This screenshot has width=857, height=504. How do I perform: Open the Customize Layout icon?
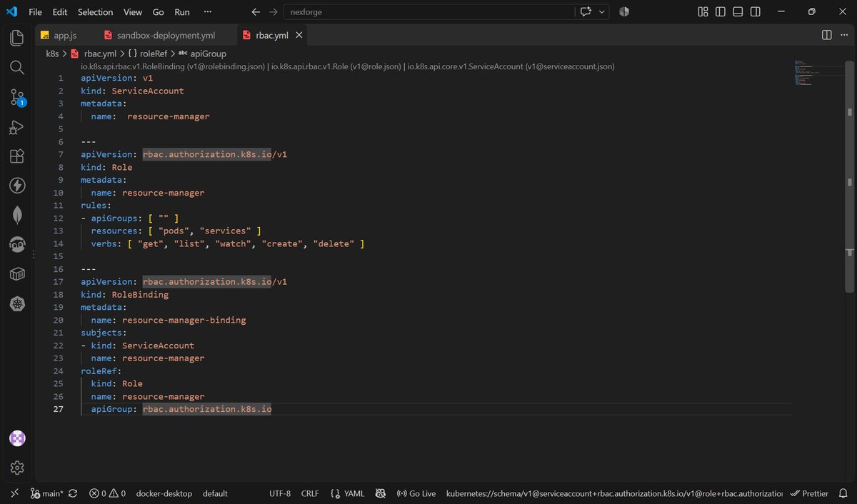[x=703, y=12]
